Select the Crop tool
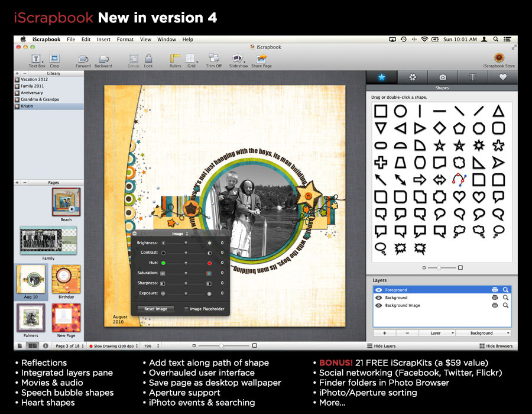532x414 pixels. point(54,61)
